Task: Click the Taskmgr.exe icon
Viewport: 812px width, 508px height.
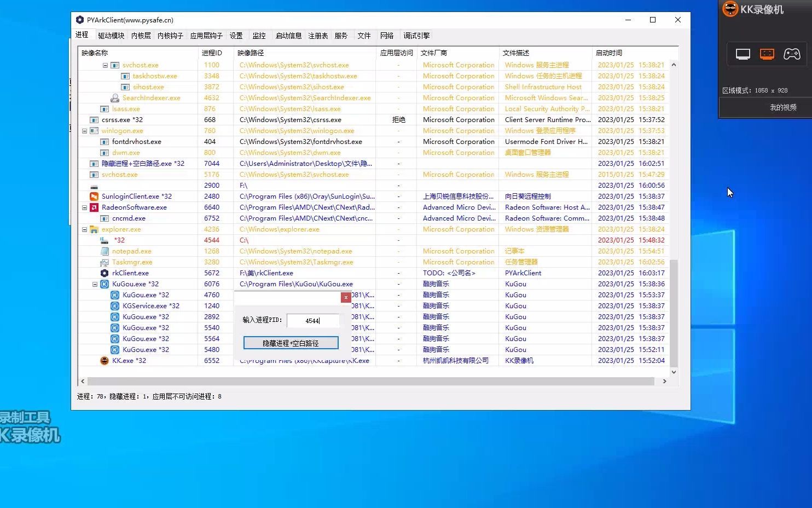Action: point(105,262)
